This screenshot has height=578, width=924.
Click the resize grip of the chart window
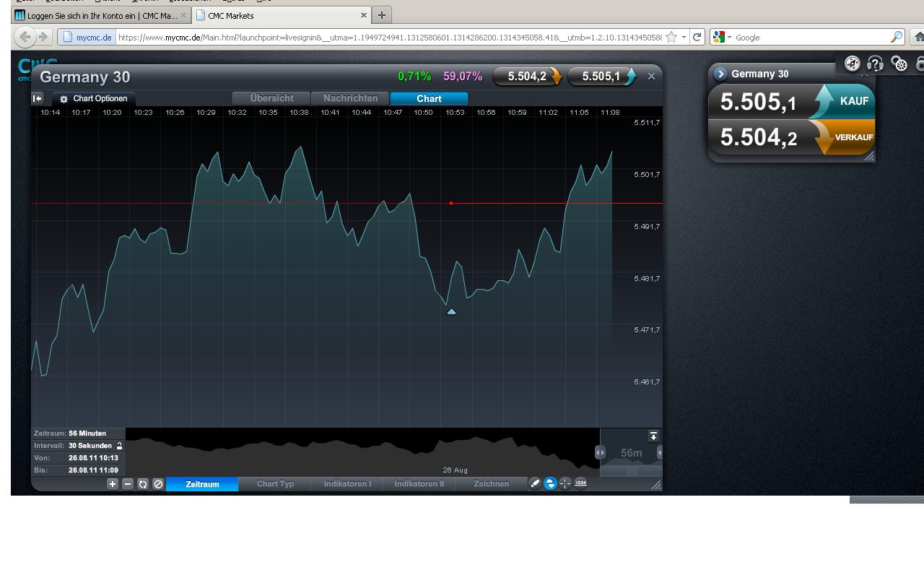point(656,485)
